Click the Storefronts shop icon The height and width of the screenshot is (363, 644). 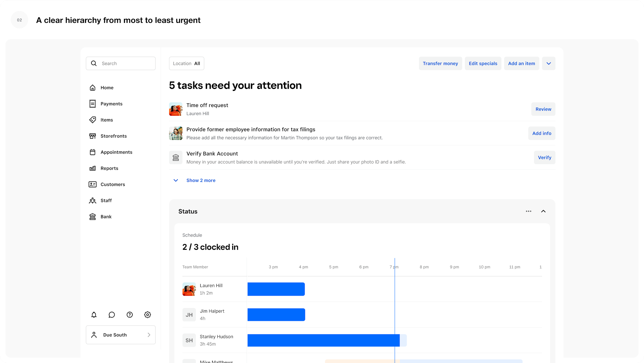[x=92, y=136]
